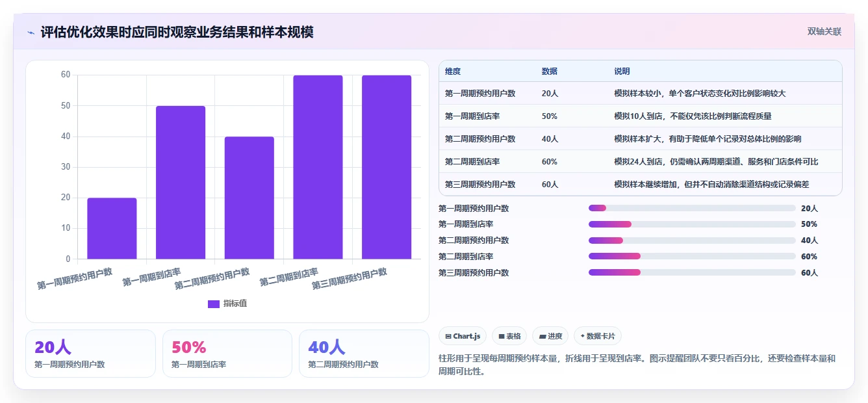This screenshot has height=403, width=868.
Task: Click the y-axis tick value 30
Action: coord(66,167)
